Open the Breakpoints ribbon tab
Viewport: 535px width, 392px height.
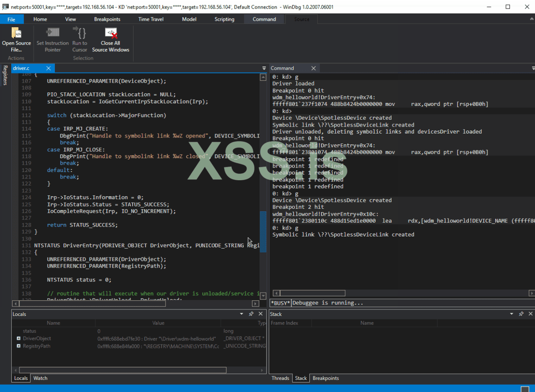(x=107, y=19)
